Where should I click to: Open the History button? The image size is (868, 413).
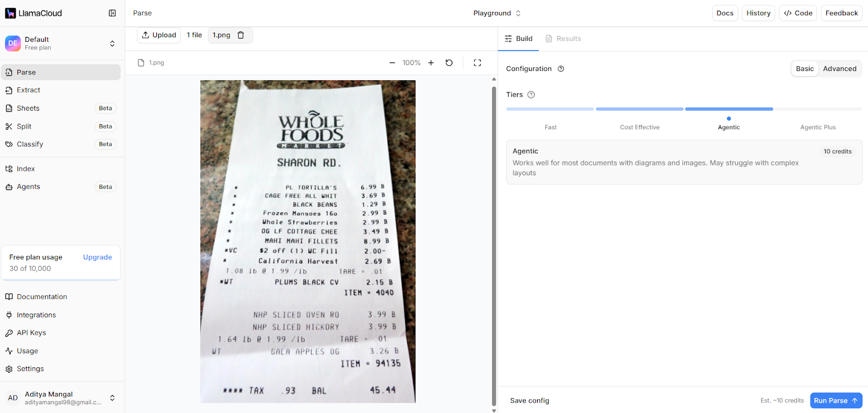point(758,13)
